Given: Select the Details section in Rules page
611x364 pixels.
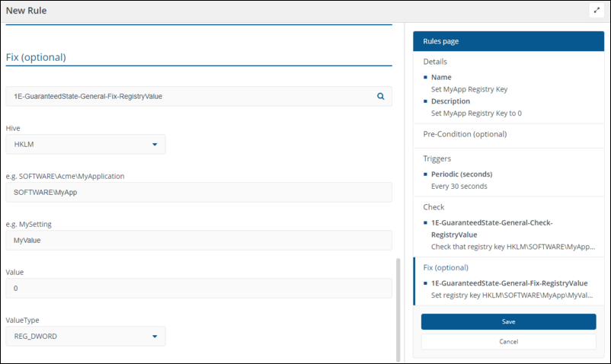Looking at the screenshot, I should (x=435, y=62).
